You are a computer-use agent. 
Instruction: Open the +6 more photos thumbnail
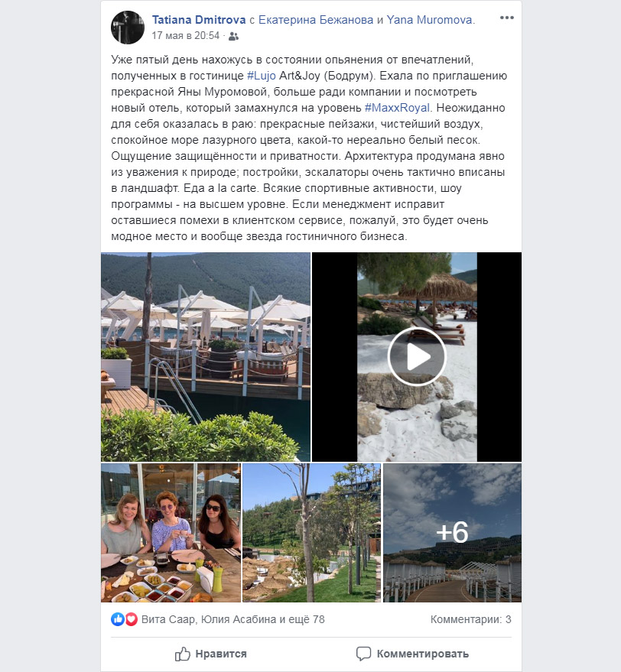453,533
